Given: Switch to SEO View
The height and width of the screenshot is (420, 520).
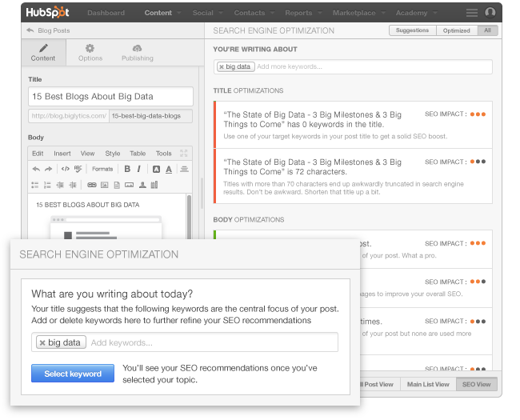Looking at the screenshot, I should tap(476, 384).
